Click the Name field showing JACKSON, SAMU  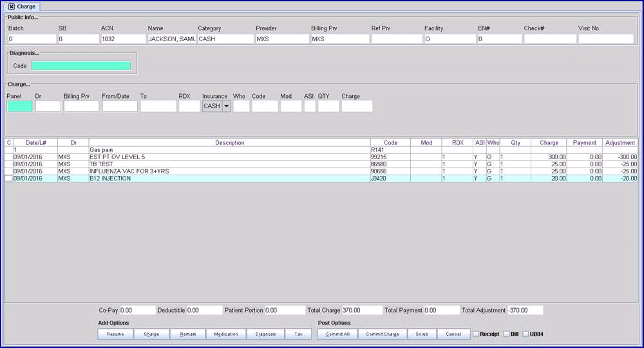pyautogui.click(x=172, y=39)
